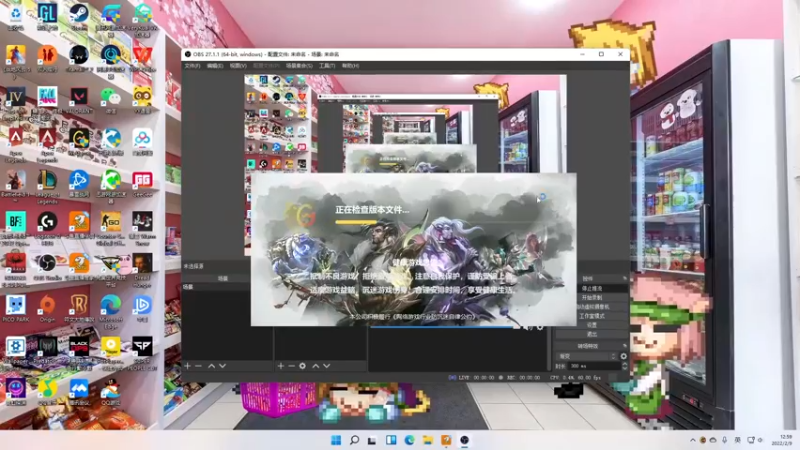Open the 文件(F) menu in OBS
The width and height of the screenshot is (800, 450).
(192, 66)
